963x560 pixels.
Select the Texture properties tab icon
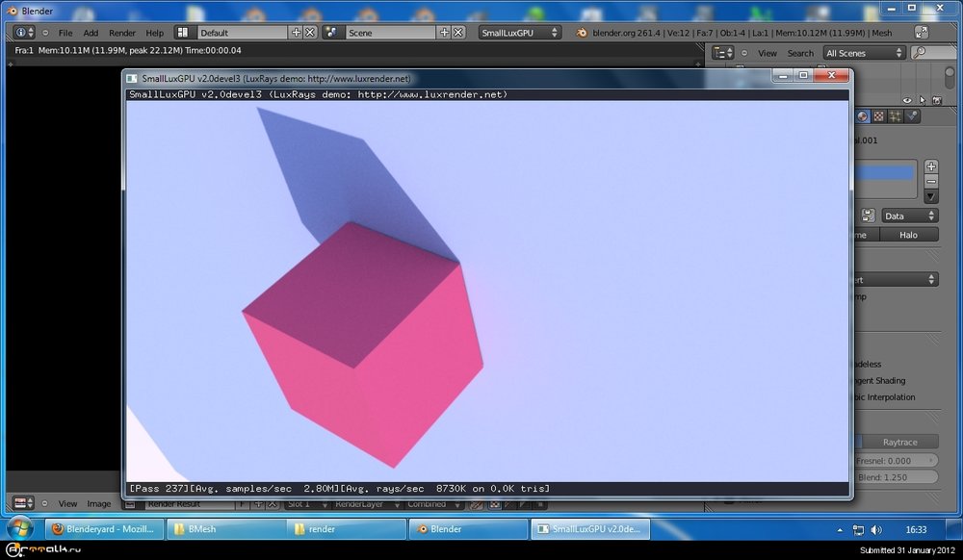point(879,116)
